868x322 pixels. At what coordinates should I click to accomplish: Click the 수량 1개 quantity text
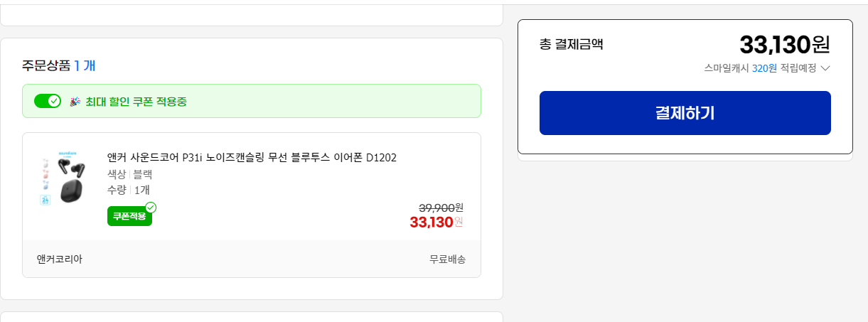[x=129, y=190]
